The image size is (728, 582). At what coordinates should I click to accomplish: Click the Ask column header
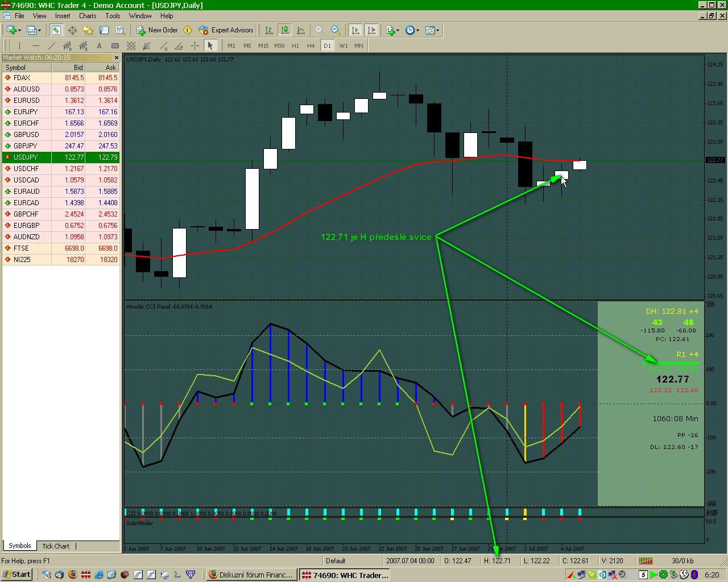pos(102,67)
